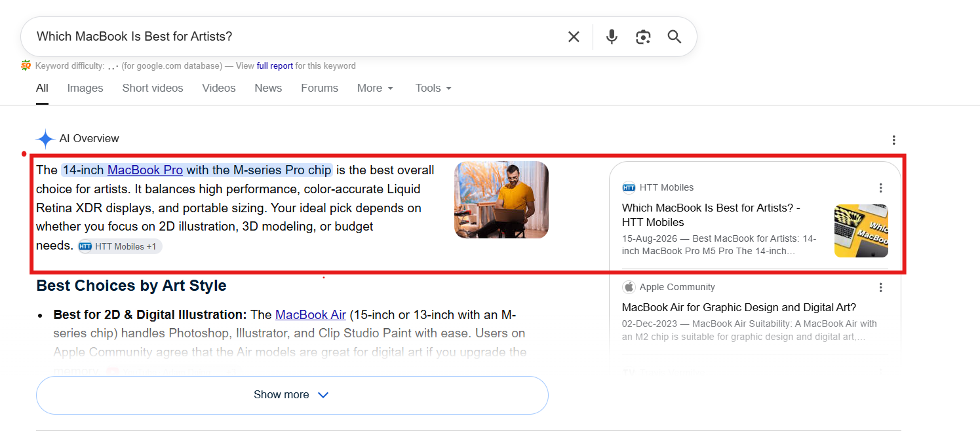Click the man with laptop thumbnail image
Image resolution: width=980 pixels, height=431 pixels.
(x=501, y=200)
